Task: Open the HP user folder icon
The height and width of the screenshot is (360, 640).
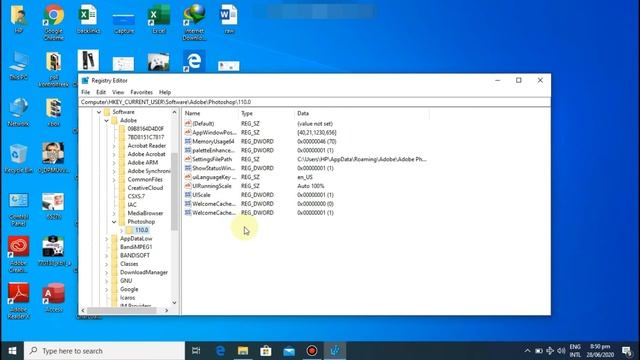Action: pyautogui.click(x=18, y=19)
